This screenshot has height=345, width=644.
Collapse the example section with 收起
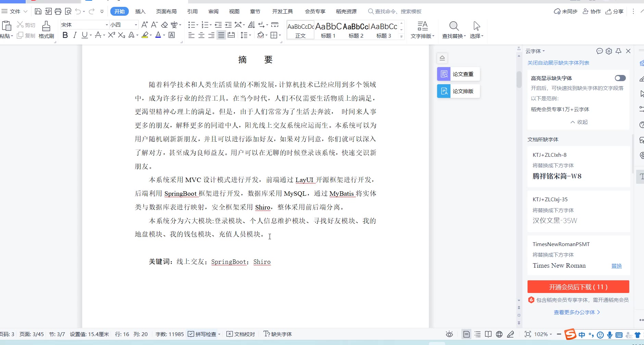tap(579, 122)
